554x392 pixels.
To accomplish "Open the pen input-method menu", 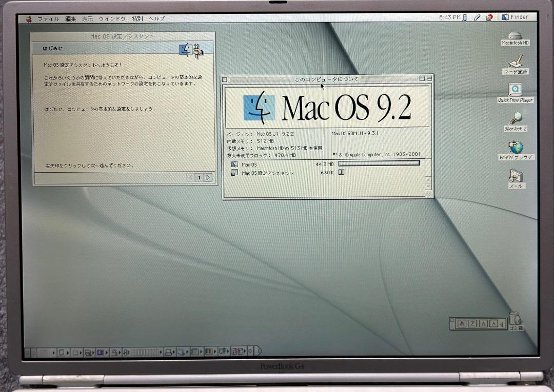I will 477,17.
